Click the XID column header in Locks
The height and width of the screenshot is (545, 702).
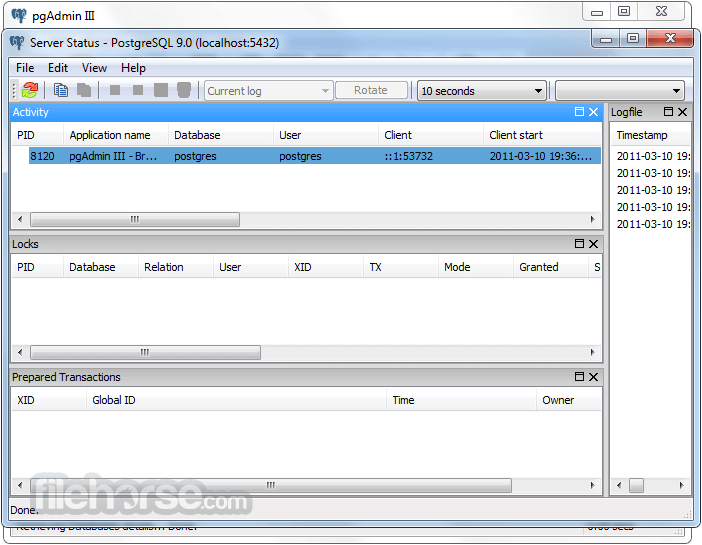point(326,267)
